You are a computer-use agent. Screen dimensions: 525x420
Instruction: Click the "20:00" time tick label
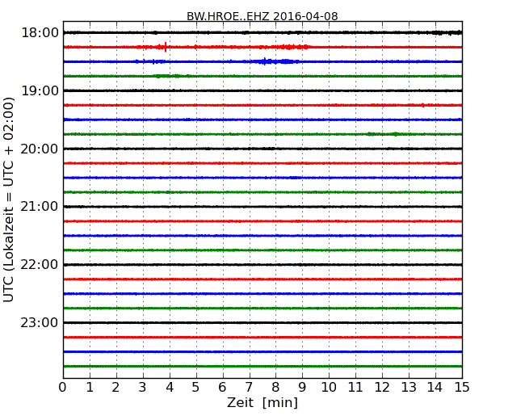(x=40, y=149)
